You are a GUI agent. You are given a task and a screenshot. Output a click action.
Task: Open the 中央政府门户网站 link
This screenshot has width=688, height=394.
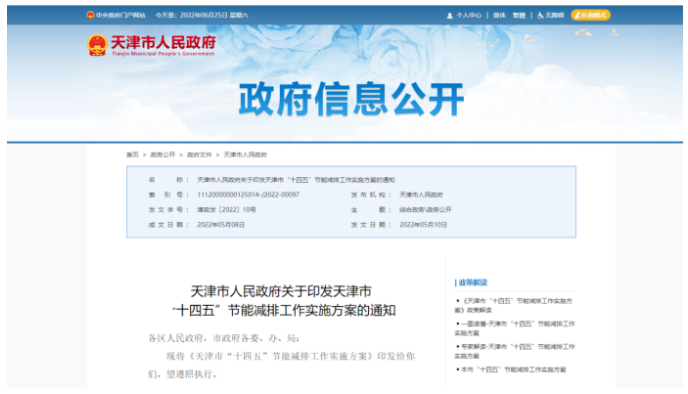click(x=121, y=15)
